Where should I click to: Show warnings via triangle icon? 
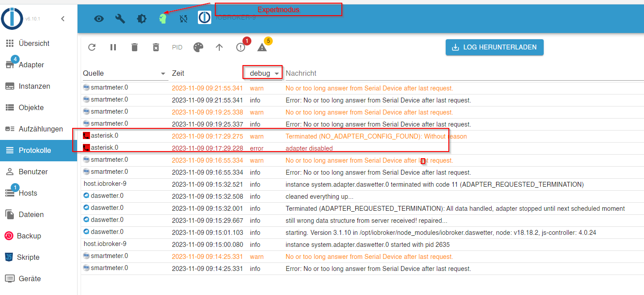[x=262, y=47]
